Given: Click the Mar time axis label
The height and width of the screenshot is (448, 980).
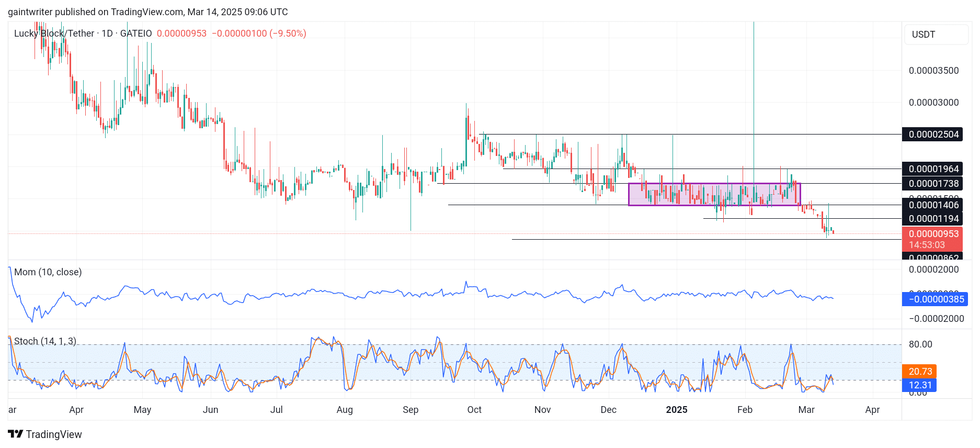Looking at the screenshot, I should (x=806, y=410).
